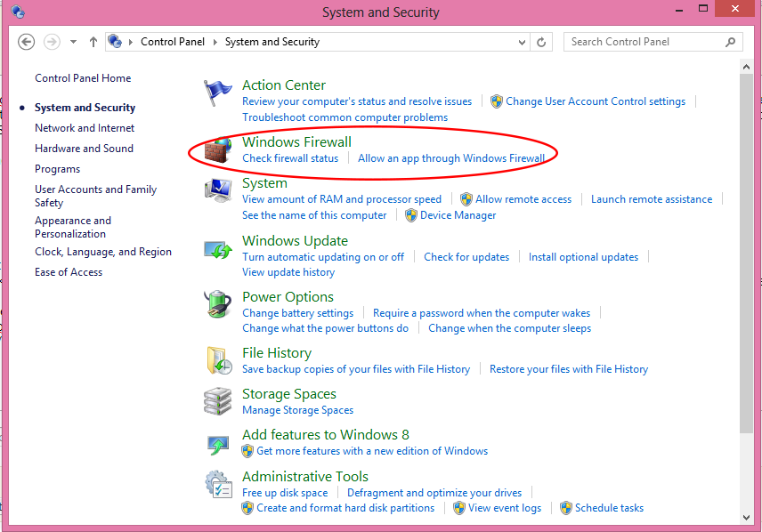762x532 pixels.
Task: Click shield icon beside Get more features
Action: pyautogui.click(x=247, y=451)
